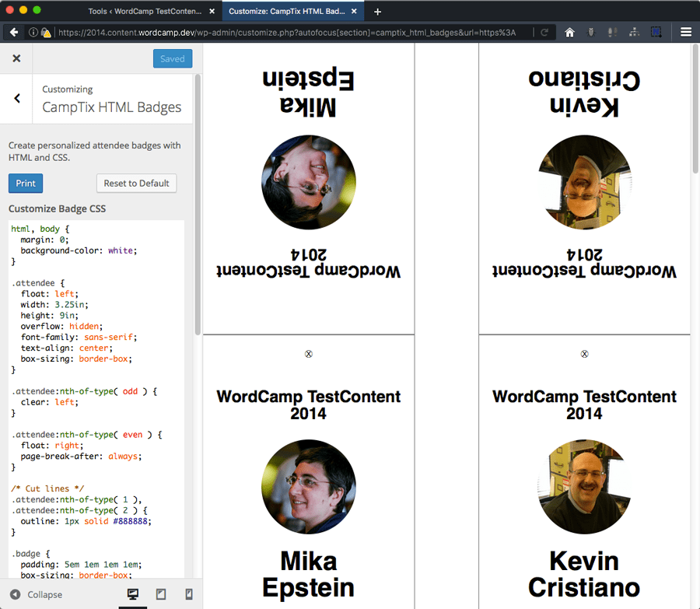Switch preview to mobile device icon

click(189, 594)
